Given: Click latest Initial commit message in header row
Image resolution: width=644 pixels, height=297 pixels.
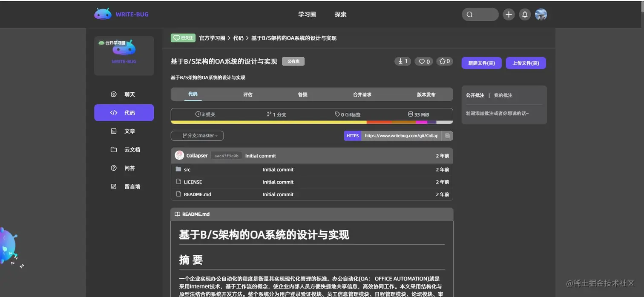Looking at the screenshot, I should (x=261, y=156).
